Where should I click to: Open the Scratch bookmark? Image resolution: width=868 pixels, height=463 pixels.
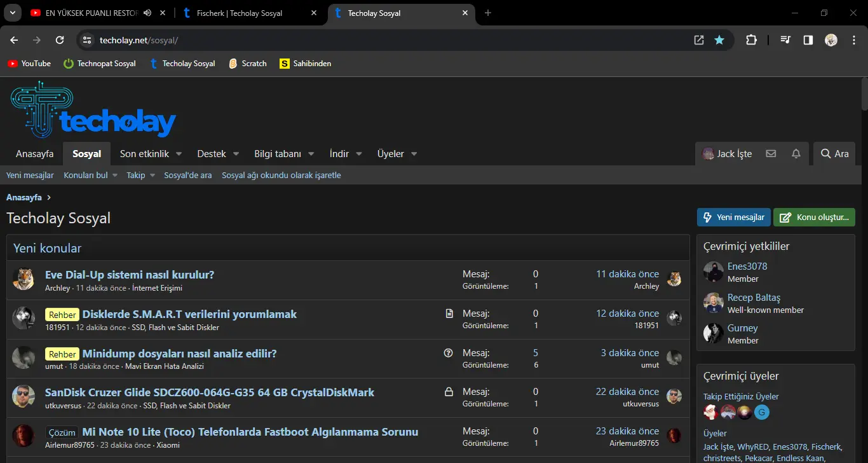click(248, 64)
